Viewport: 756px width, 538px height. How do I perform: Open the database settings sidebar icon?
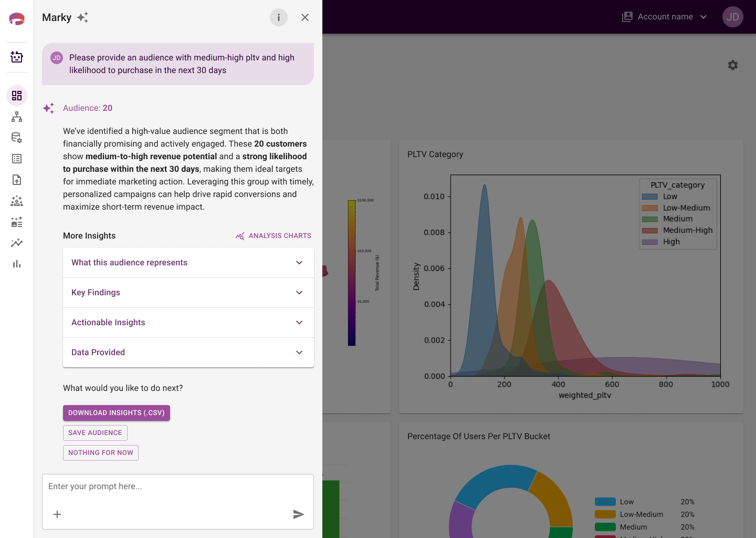coord(17,138)
